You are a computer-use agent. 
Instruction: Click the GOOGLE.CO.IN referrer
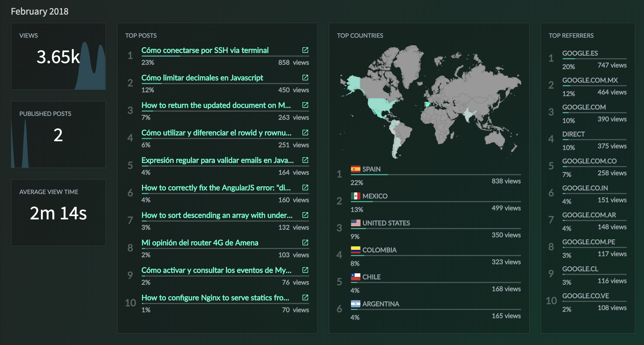585,188
